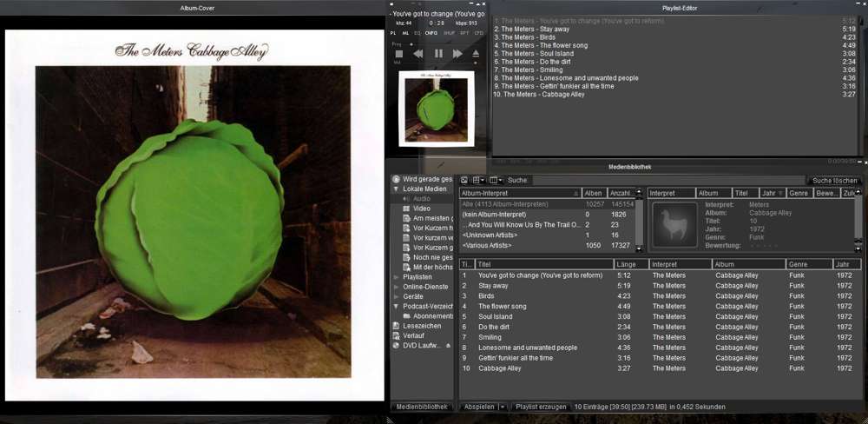Select the Video item in media library

coord(422,209)
